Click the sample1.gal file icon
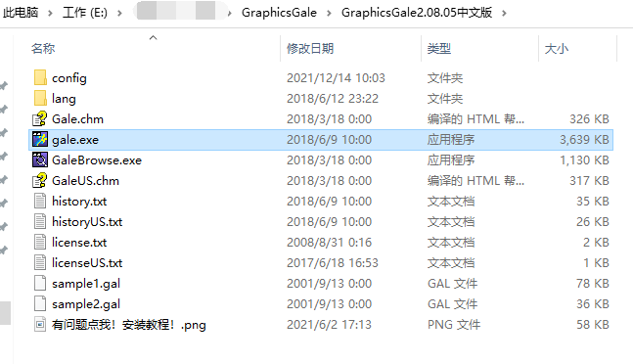This screenshot has height=364, width=633. [40, 284]
